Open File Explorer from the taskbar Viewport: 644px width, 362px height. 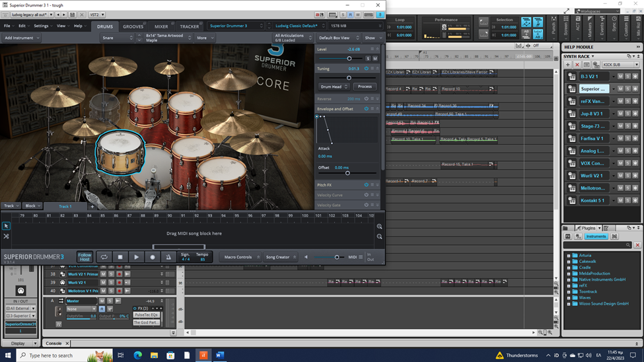pos(154,355)
